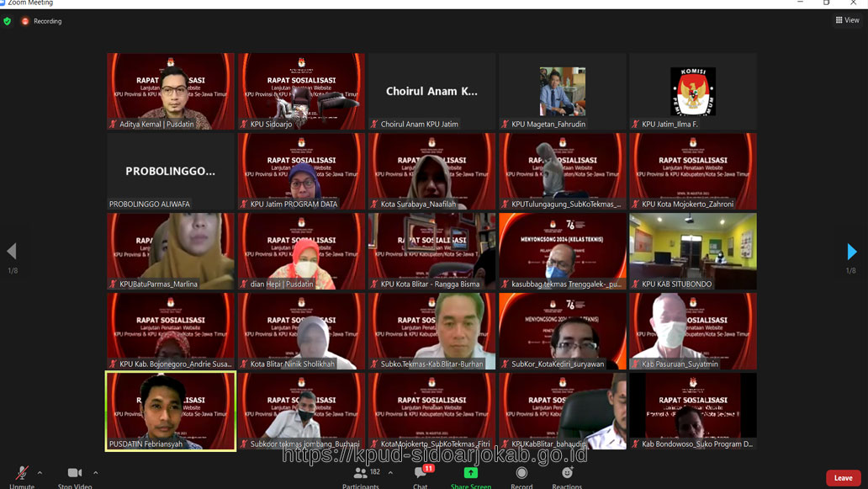Select PUSDATIN Febriansyah video tile
Screen dimensions: 868x489
coord(171,411)
